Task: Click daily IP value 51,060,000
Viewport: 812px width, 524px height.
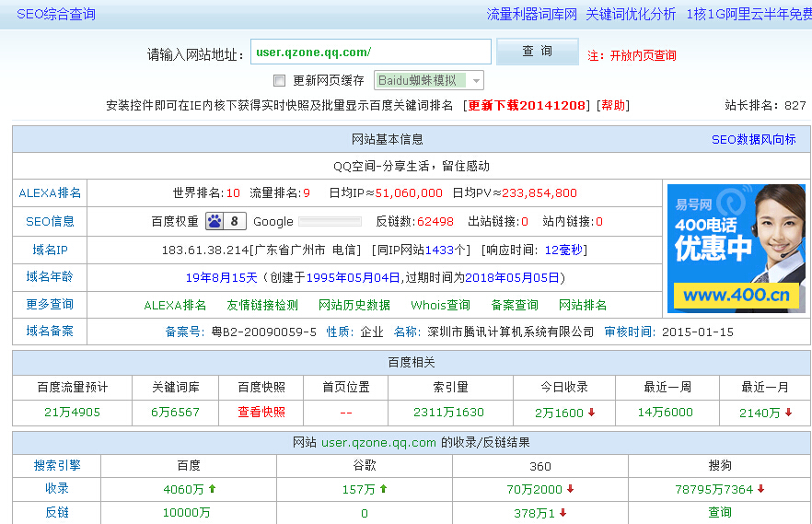Action: point(409,193)
